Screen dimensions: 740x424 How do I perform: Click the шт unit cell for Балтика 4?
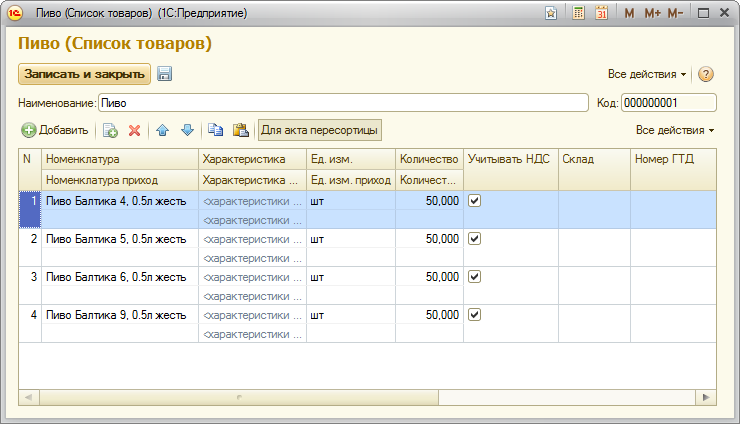pyautogui.click(x=351, y=201)
